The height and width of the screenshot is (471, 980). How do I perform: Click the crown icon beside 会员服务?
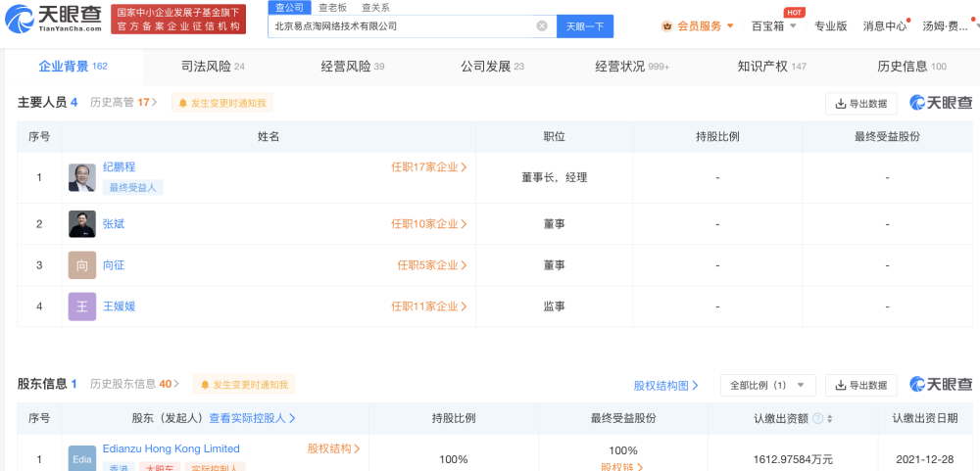(667, 26)
